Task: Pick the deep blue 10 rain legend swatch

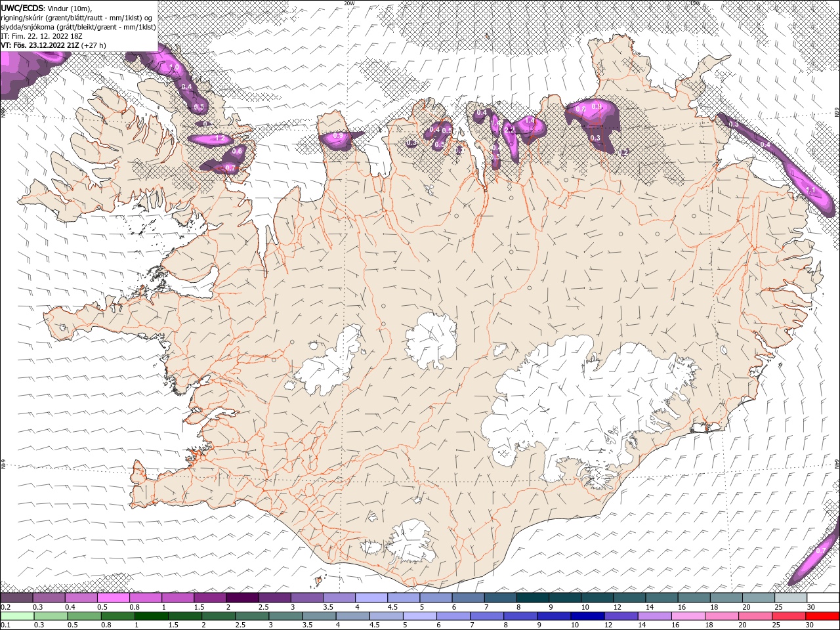Action: [587, 616]
